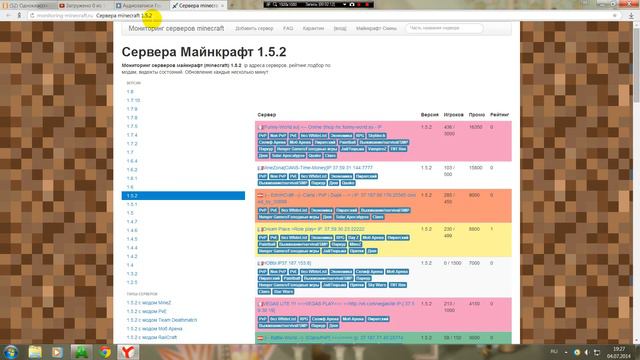Image resolution: width=640 pixels, height=360 pixels.
Task: Open Мониторинг серверов minecraft home link
Action: [176, 28]
